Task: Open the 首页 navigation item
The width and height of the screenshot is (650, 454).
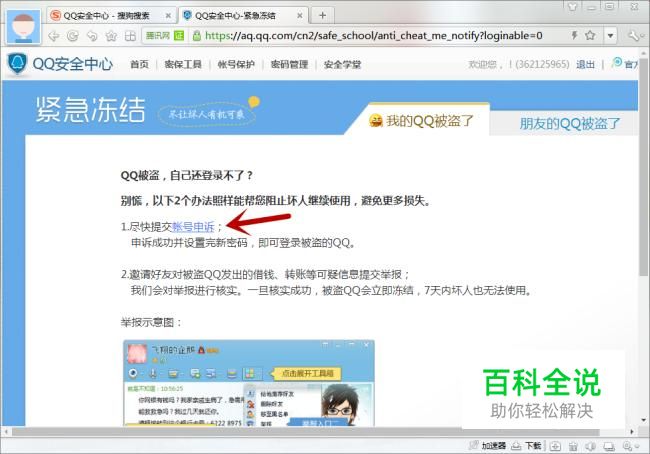Action: click(139, 65)
